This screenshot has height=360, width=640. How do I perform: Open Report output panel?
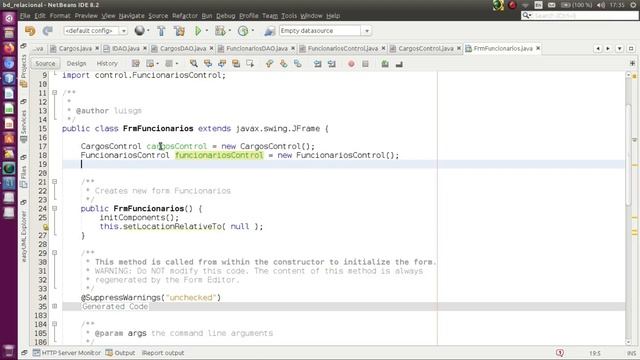coord(163,353)
